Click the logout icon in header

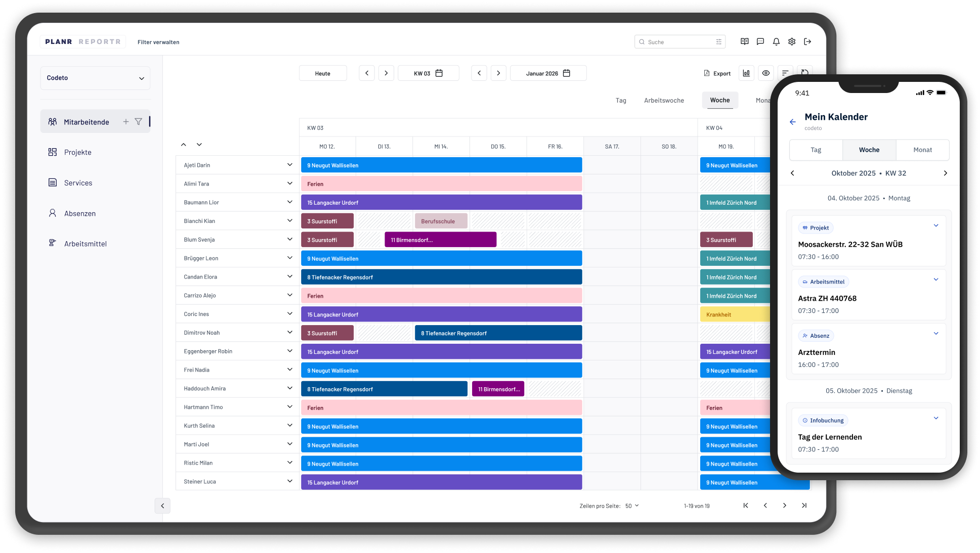point(807,42)
